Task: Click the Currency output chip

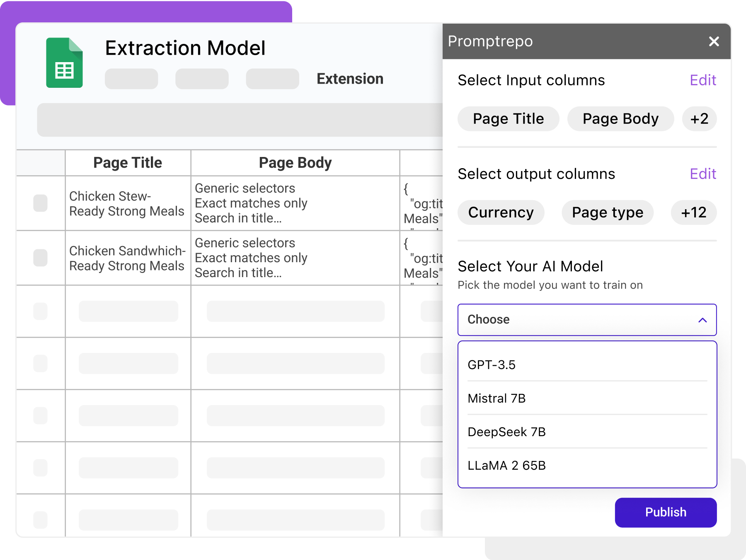Action: 501,212
